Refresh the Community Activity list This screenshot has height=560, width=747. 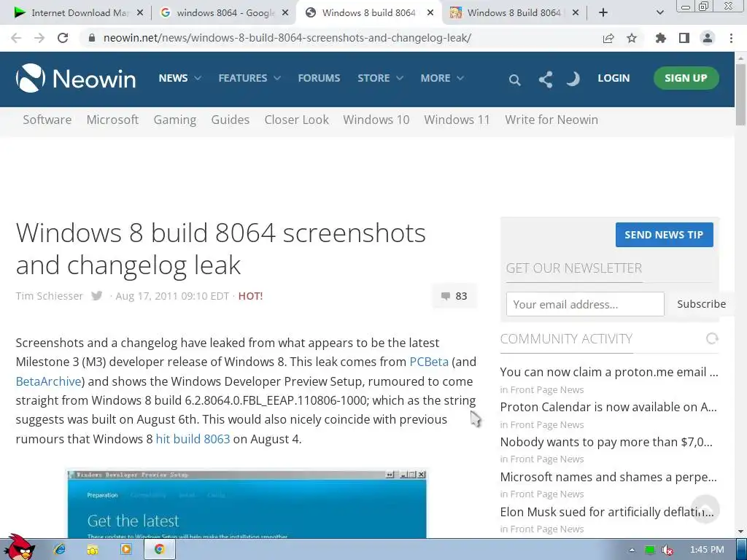(712, 338)
